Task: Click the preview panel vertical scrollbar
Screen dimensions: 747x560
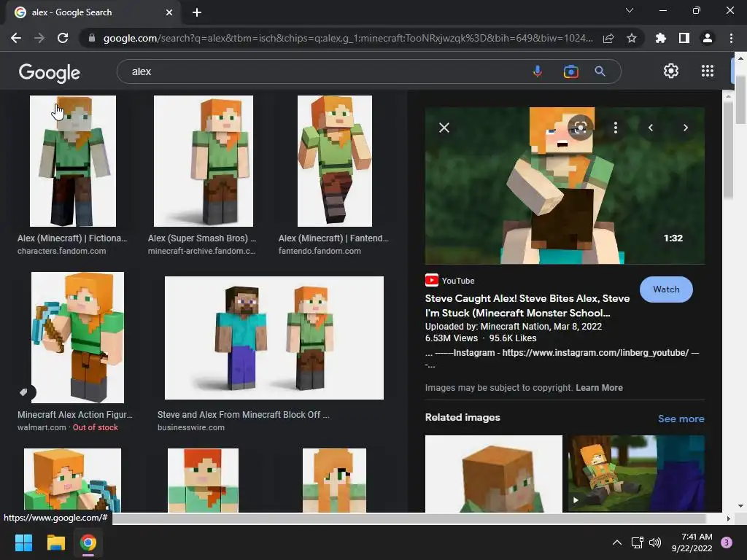Action: pos(728,150)
